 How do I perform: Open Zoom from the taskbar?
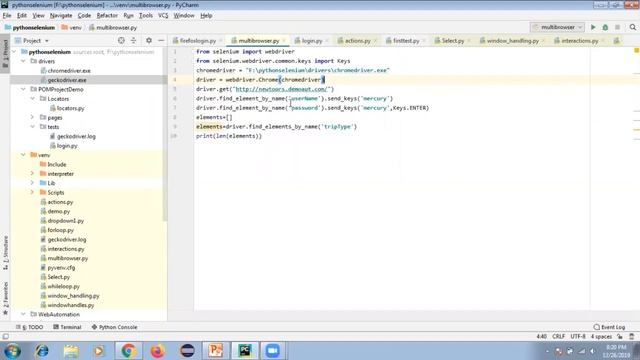[x=273, y=351]
